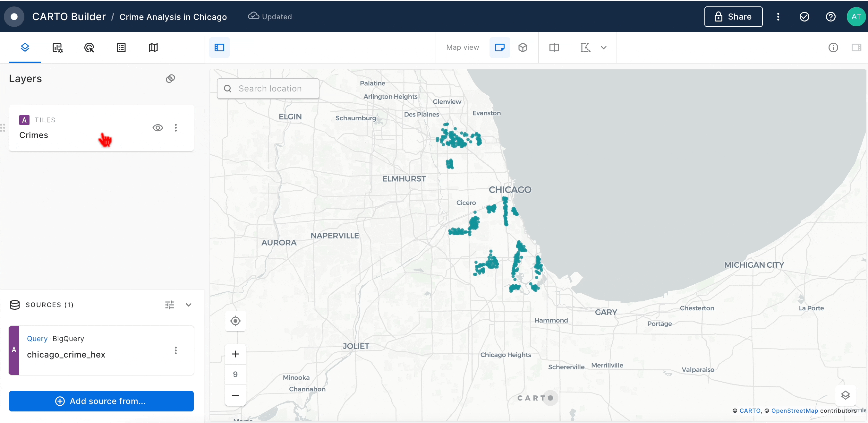This screenshot has width=868, height=423.
Task: Open the AT user avatar menu
Action: click(x=856, y=16)
